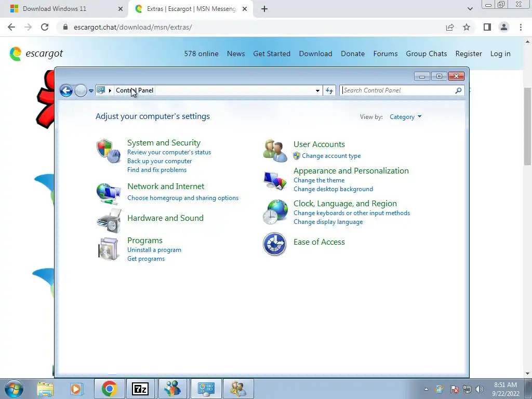Viewport: 532px width, 399px height.
Task: Open Change the theme
Action: (x=319, y=180)
